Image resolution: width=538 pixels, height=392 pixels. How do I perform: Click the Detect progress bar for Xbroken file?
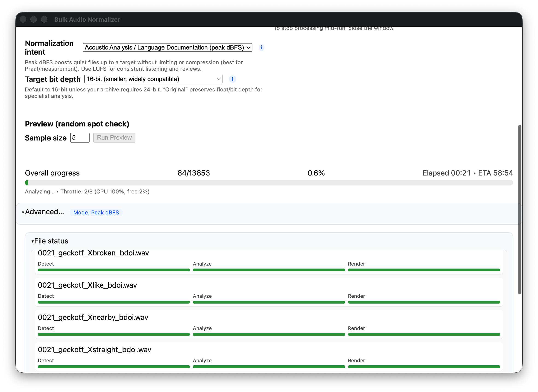click(x=113, y=270)
